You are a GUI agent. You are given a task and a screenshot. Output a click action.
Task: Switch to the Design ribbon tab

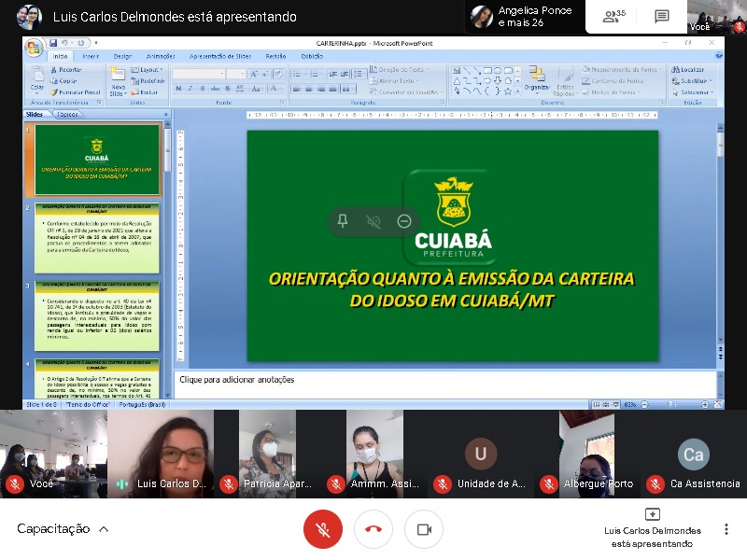122,56
